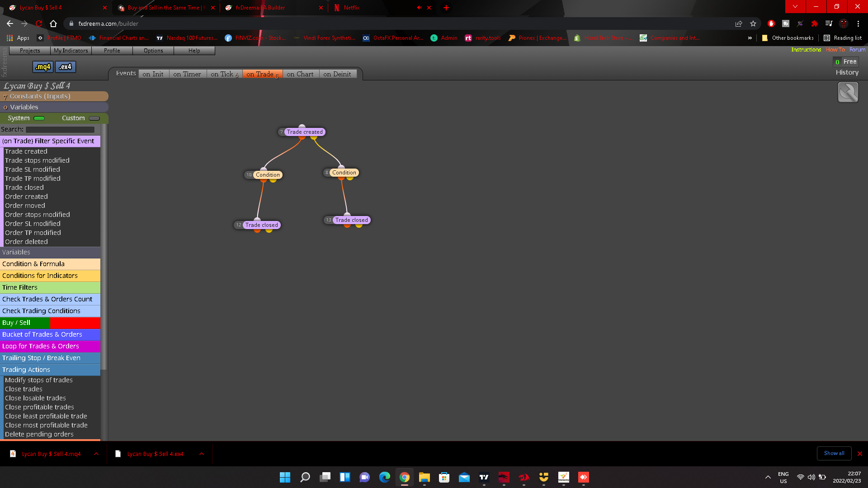This screenshot has width=868, height=488.
Task: Open the Options menu
Action: [x=153, y=51]
